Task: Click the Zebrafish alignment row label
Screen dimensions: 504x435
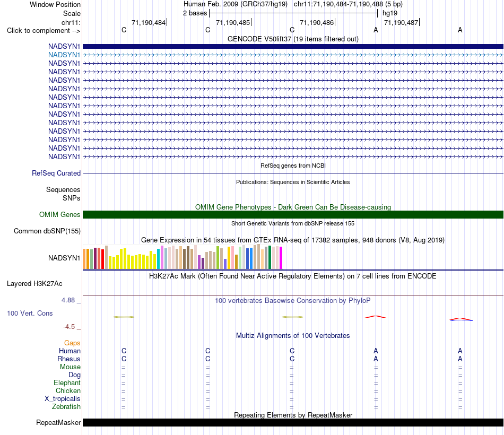Action: point(66,407)
